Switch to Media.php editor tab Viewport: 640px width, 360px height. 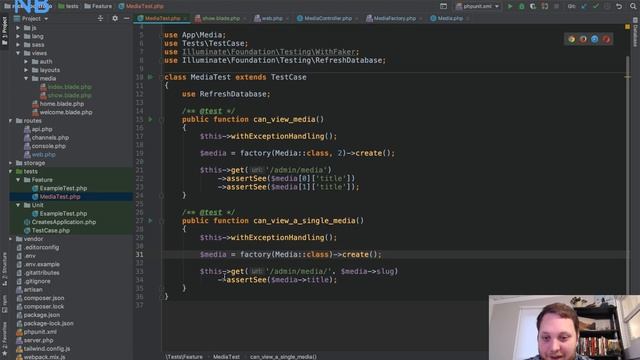(x=450, y=18)
